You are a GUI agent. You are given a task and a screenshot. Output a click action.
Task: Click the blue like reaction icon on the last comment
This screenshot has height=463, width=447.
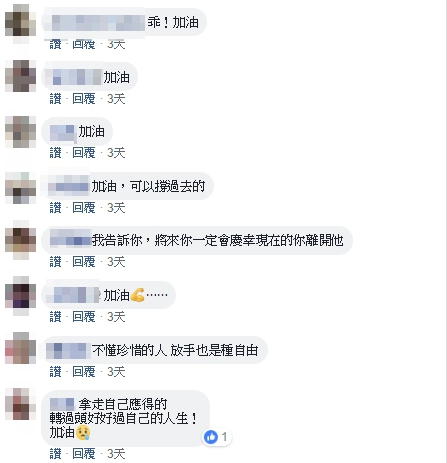coord(211,437)
